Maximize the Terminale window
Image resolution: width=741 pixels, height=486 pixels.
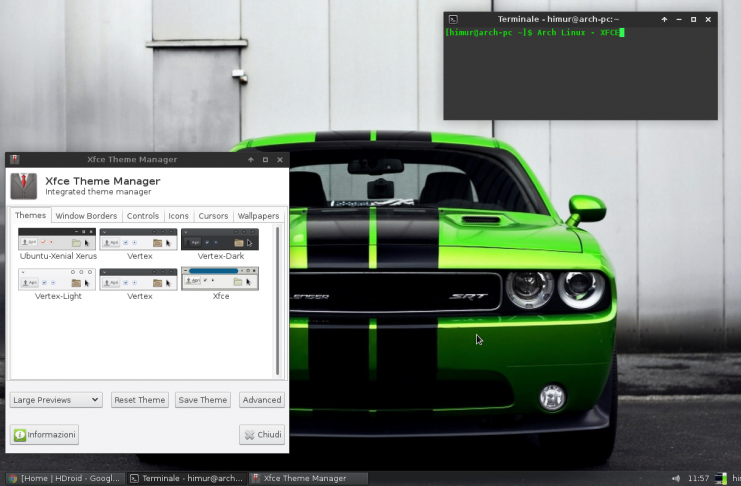tap(693, 19)
